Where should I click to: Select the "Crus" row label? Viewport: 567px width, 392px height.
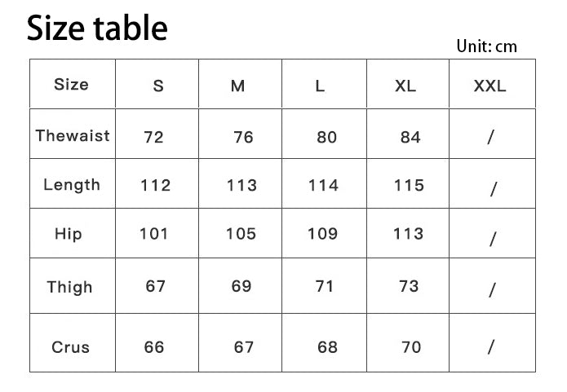[71, 347]
